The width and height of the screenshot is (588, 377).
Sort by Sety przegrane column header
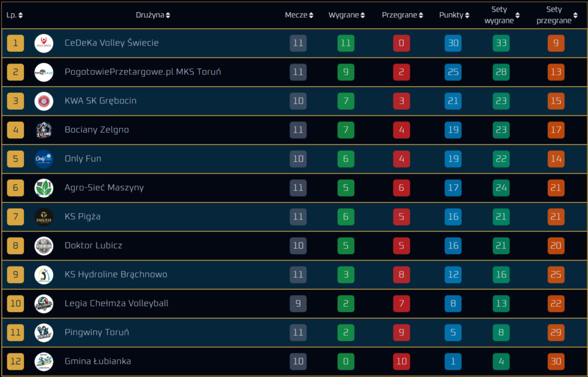(556, 15)
